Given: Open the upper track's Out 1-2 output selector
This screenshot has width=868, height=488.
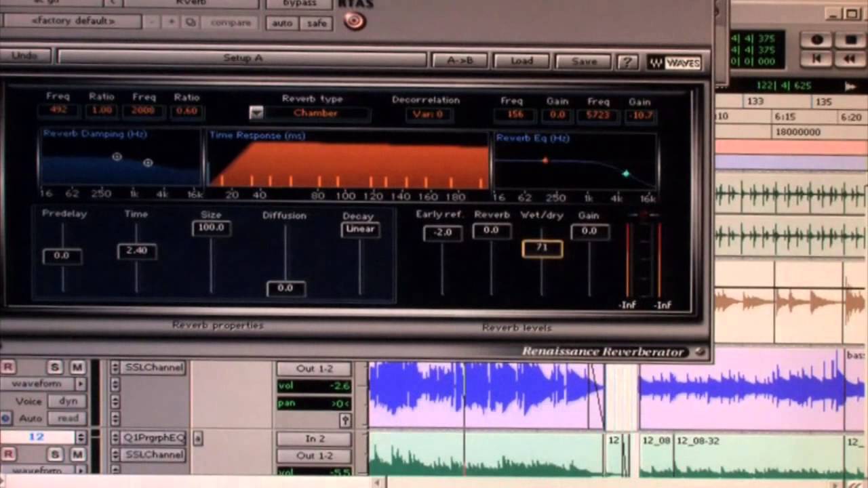Looking at the screenshot, I should (314, 369).
